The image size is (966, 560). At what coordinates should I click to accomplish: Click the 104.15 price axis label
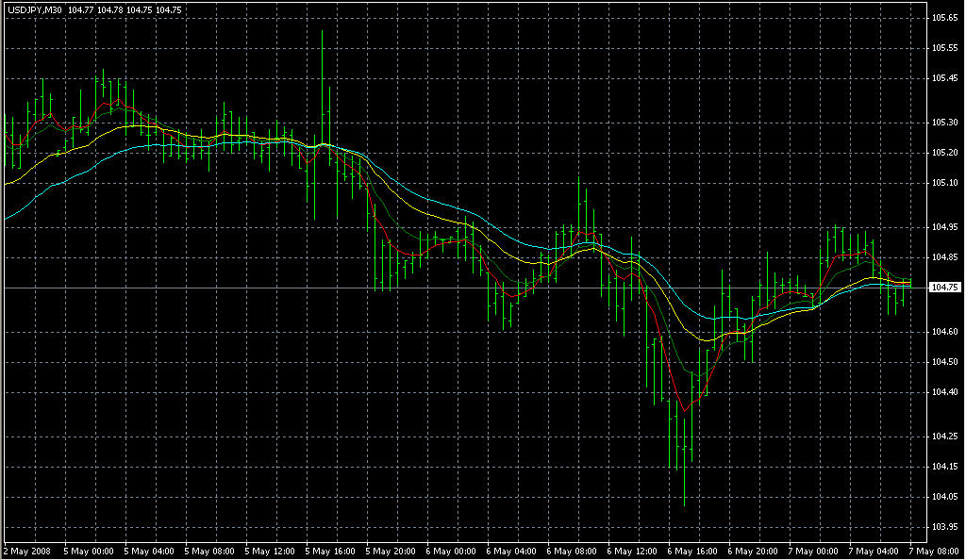pyautogui.click(x=943, y=467)
